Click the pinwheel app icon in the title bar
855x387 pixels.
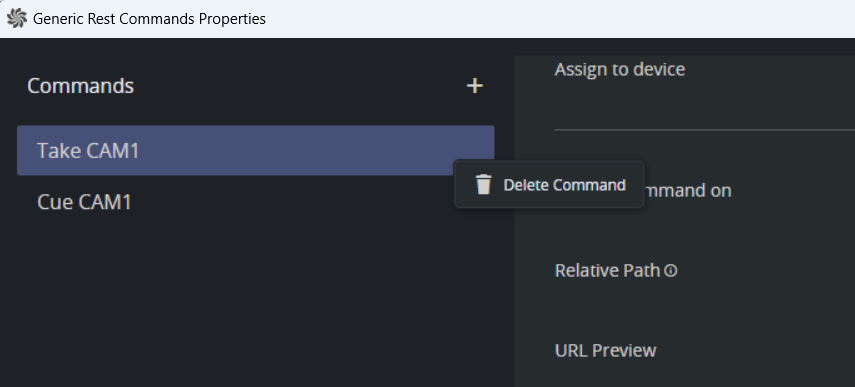[16, 18]
